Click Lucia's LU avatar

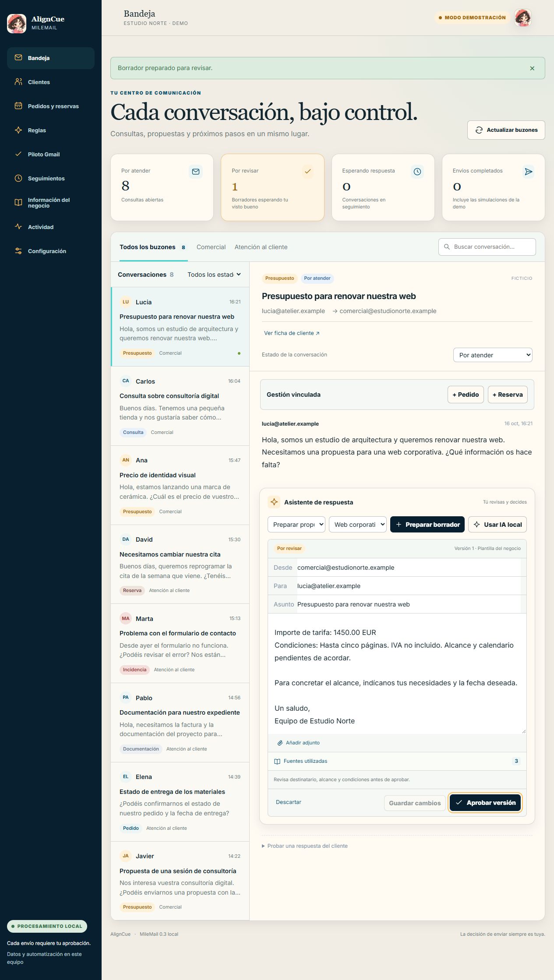coord(126,302)
